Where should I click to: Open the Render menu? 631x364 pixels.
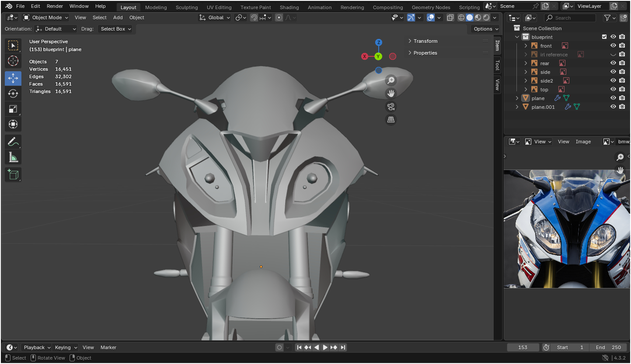pos(55,6)
